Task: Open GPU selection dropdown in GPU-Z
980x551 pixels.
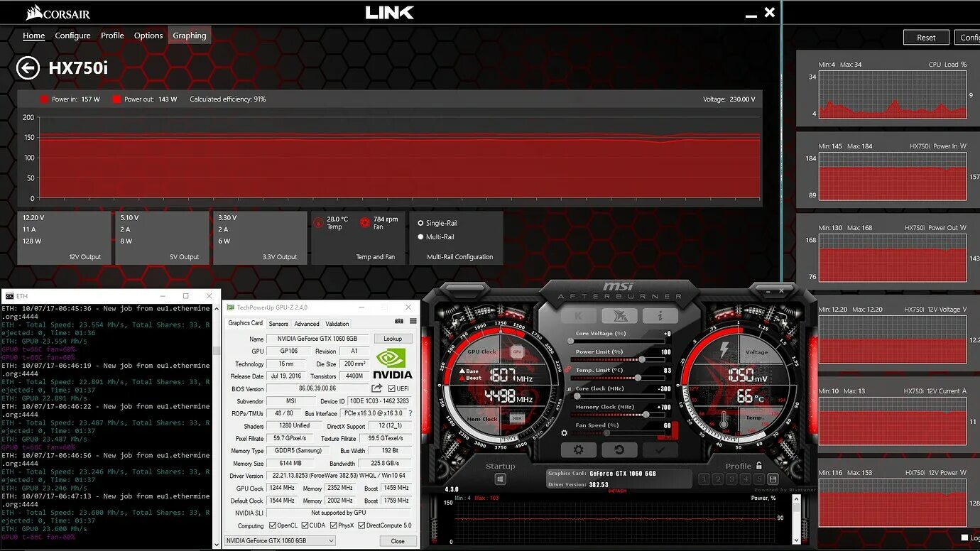Action: click(x=280, y=540)
